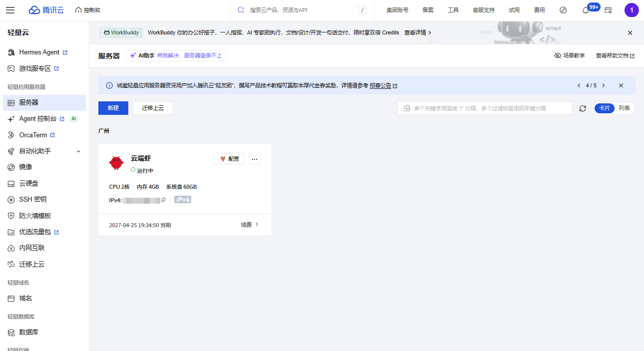
Task: Open 客服支持 in the top bar
Action: point(483,10)
